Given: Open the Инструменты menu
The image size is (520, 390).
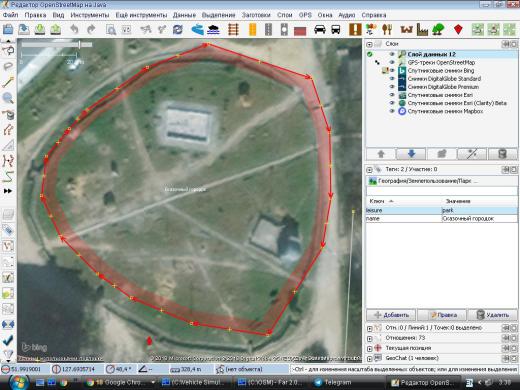Looking at the screenshot, I should (90, 15).
